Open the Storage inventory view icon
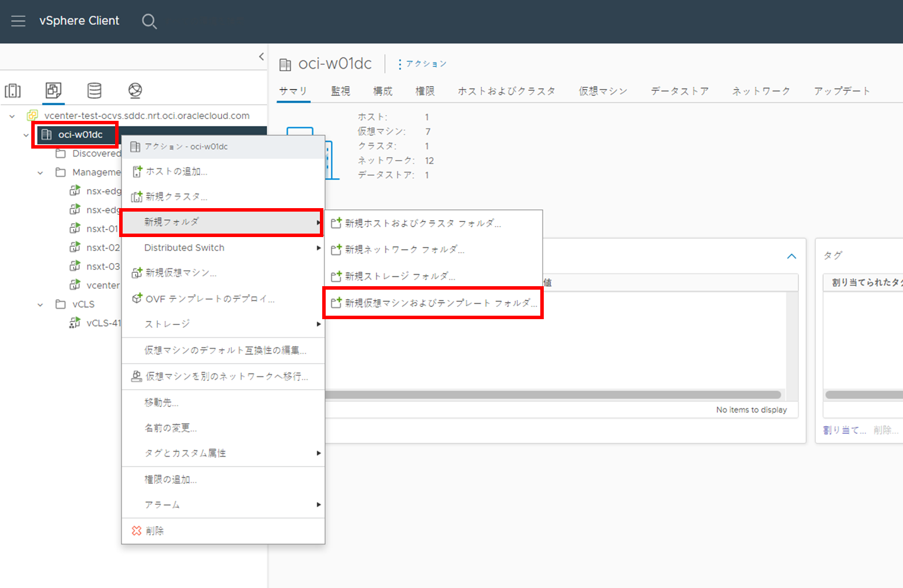903x588 pixels. pyautogui.click(x=94, y=90)
